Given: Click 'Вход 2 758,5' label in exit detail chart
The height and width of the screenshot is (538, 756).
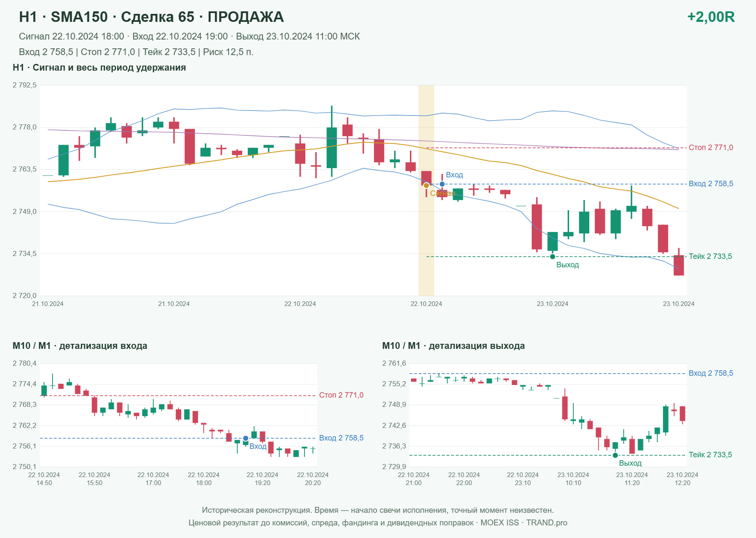Looking at the screenshot, I should [x=711, y=373].
